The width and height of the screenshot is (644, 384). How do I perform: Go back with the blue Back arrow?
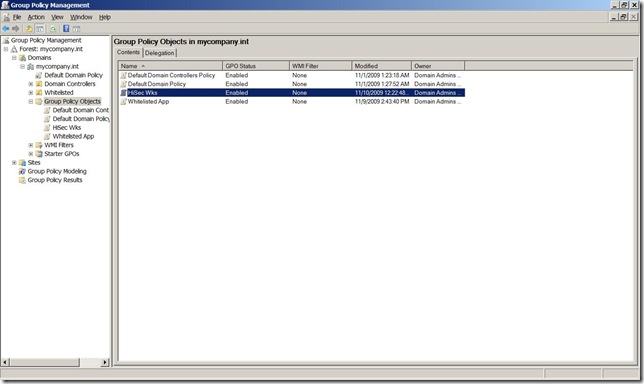[x=6, y=29]
